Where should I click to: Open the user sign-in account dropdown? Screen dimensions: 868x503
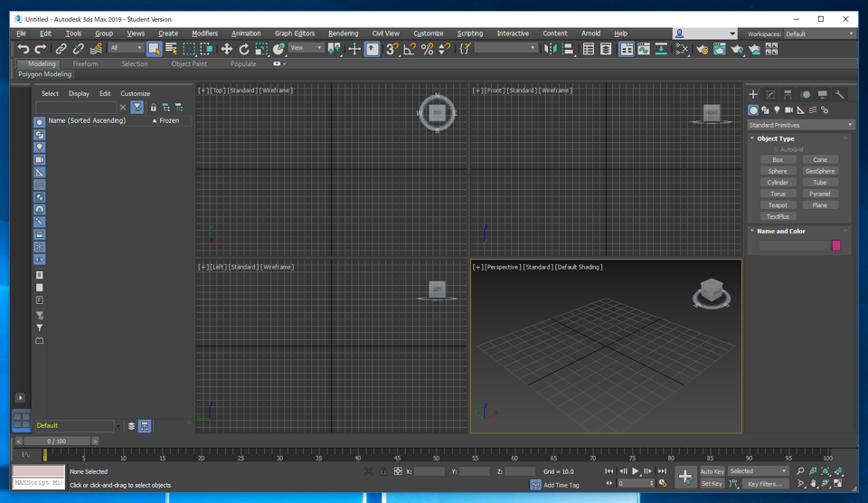704,33
